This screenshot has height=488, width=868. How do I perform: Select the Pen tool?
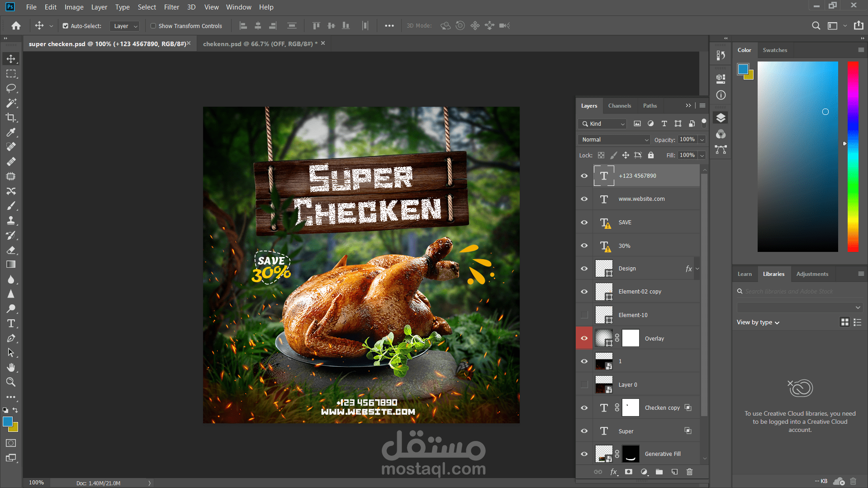click(11, 338)
